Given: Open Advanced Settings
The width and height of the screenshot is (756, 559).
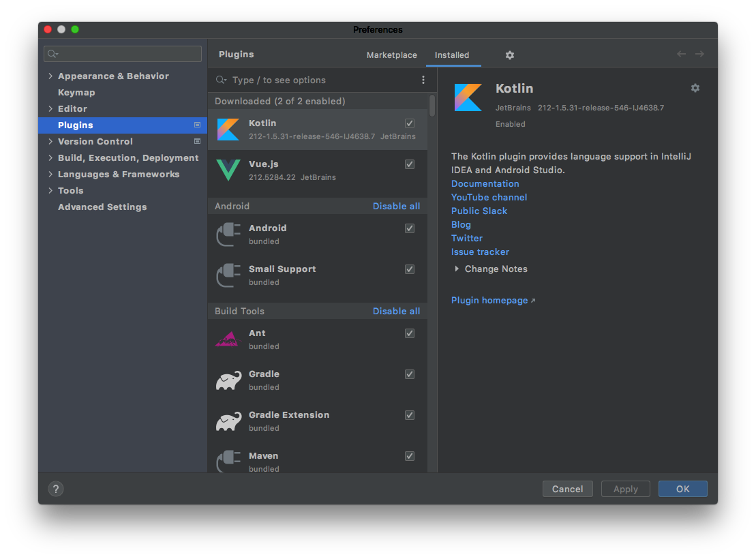Looking at the screenshot, I should coord(102,207).
